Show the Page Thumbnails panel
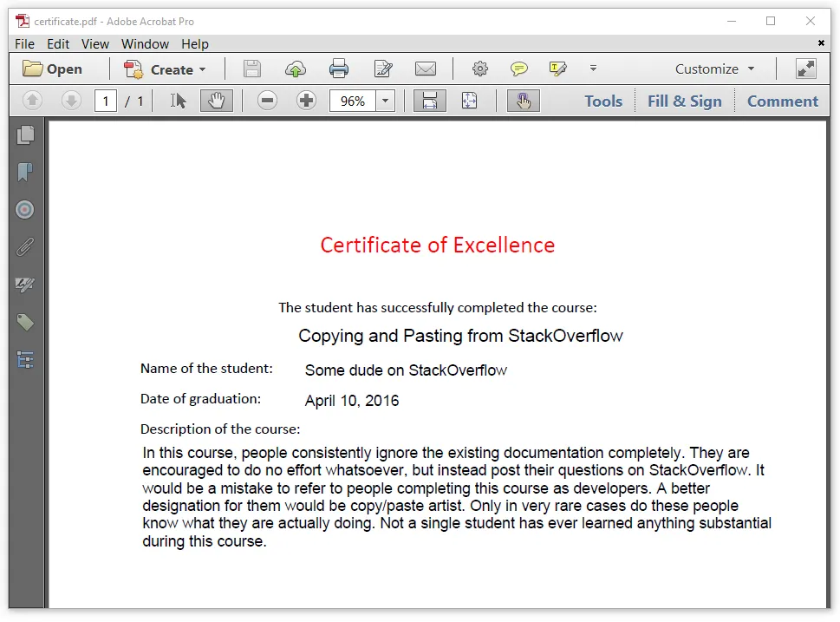The height and width of the screenshot is (622, 840). [x=25, y=135]
